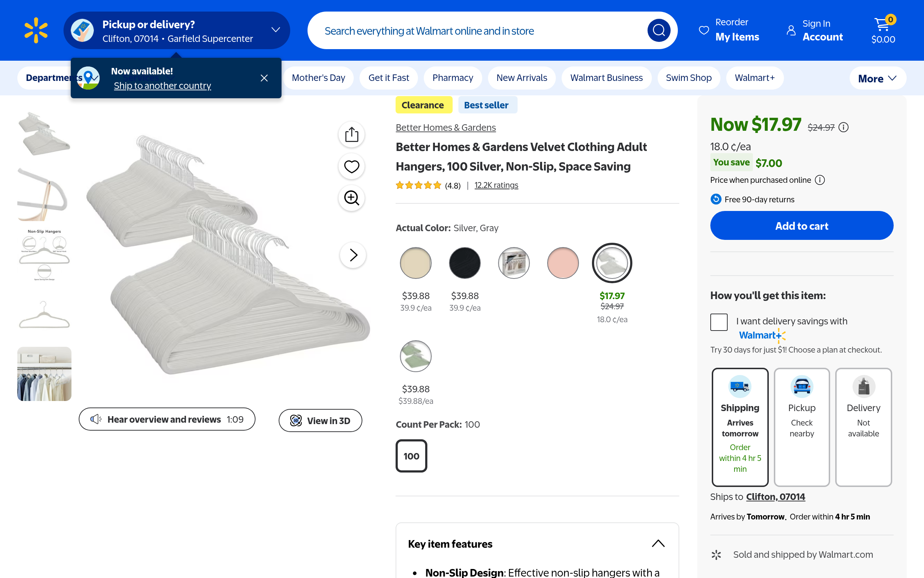The width and height of the screenshot is (924, 578).
Task: Click the Clearance badge
Action: coord(424,105)
